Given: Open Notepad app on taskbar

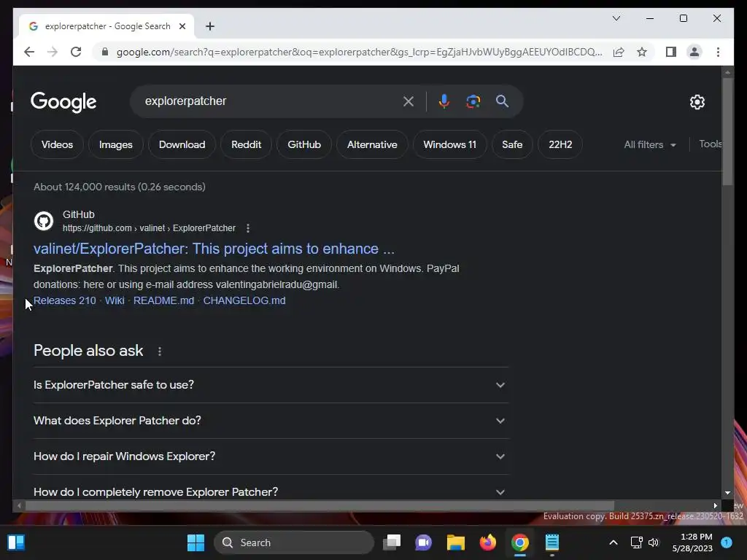Looking at the screenshot, I should click(x=552, y=542).
